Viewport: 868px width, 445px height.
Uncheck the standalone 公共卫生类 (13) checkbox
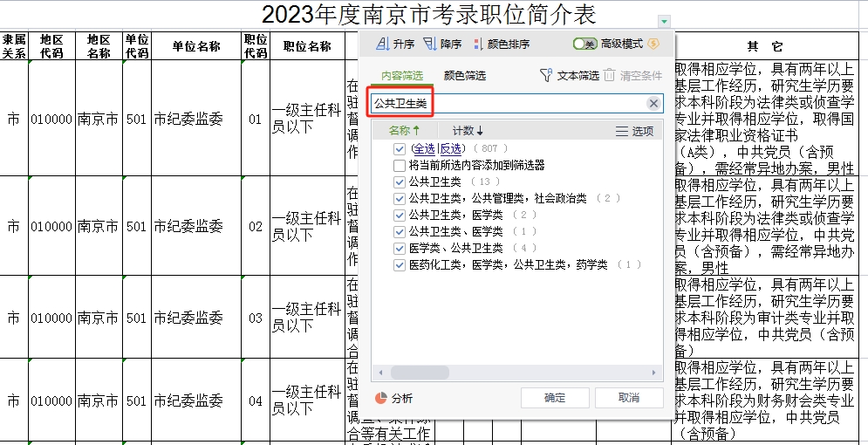click(x=400, y=181)
